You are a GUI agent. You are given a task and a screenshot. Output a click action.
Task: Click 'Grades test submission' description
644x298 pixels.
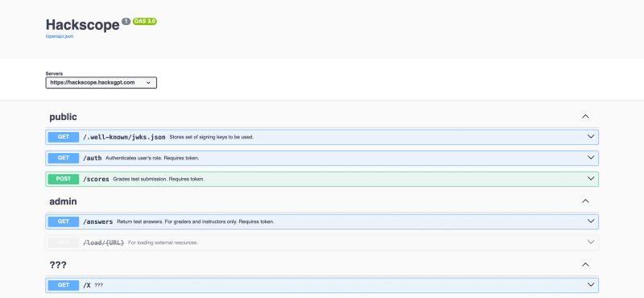[x=159, y=180]
